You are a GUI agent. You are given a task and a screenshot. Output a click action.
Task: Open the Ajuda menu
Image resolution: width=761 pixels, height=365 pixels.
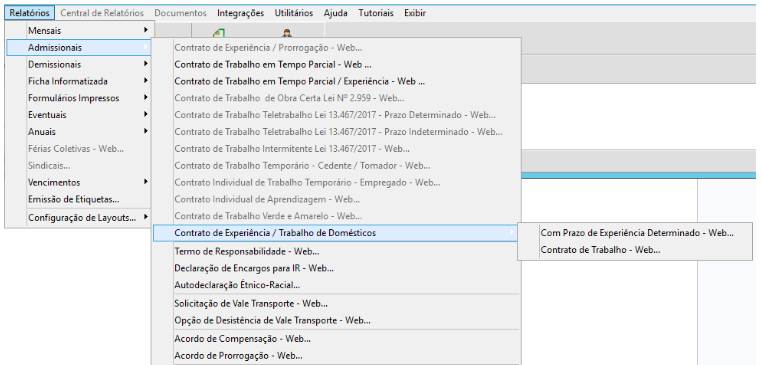click(335, 13)
